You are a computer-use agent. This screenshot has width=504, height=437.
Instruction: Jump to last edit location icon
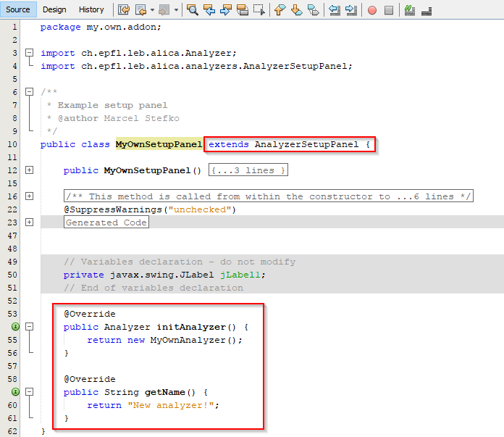tap(124, 10)
